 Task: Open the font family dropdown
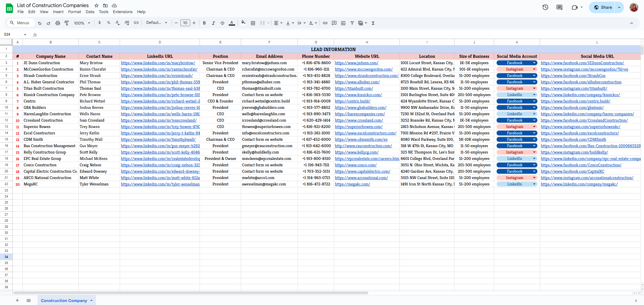157,23
